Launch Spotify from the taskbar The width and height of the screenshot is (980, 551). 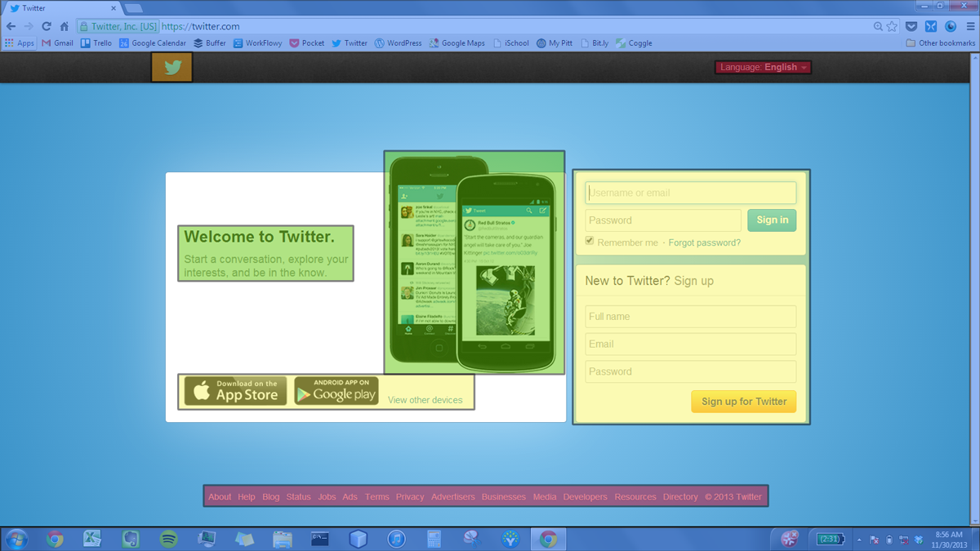point(168,539)
